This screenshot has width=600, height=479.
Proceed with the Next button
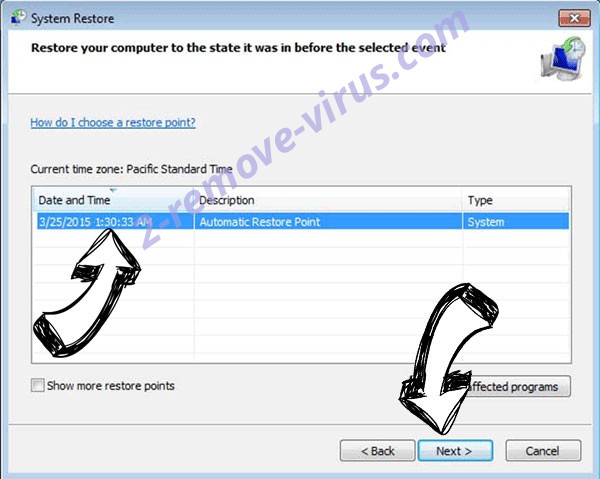(455, 451)
